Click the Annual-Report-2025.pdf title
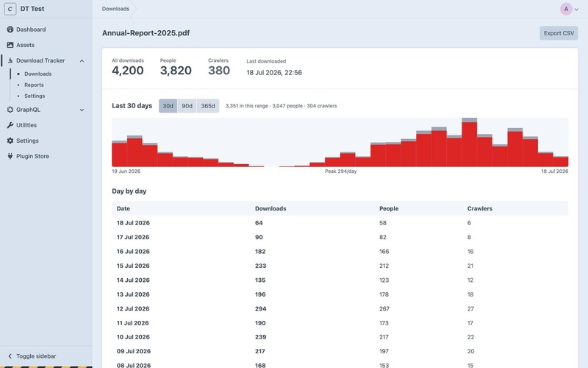 pyautogui.click(x=146, y=33)
